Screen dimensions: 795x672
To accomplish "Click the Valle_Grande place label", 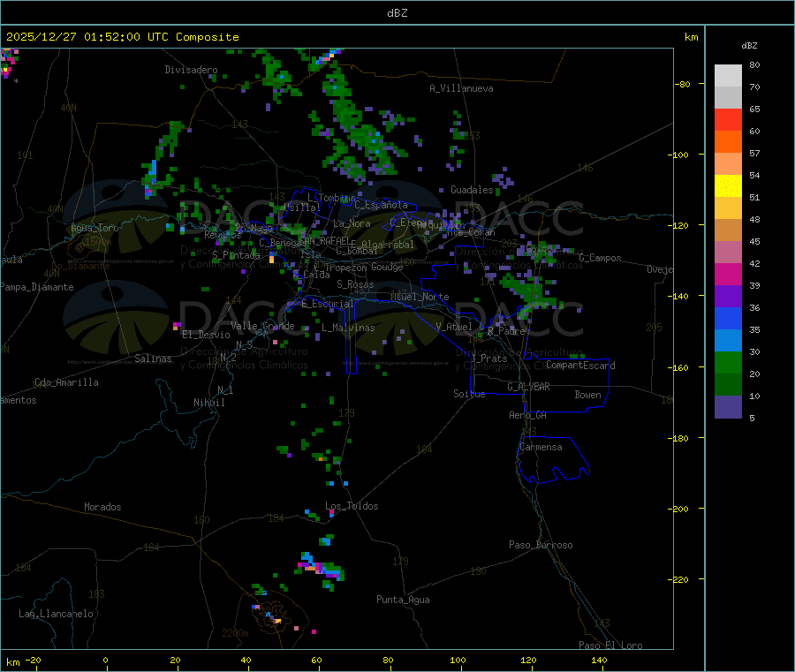I will click(x=262, y=326).
